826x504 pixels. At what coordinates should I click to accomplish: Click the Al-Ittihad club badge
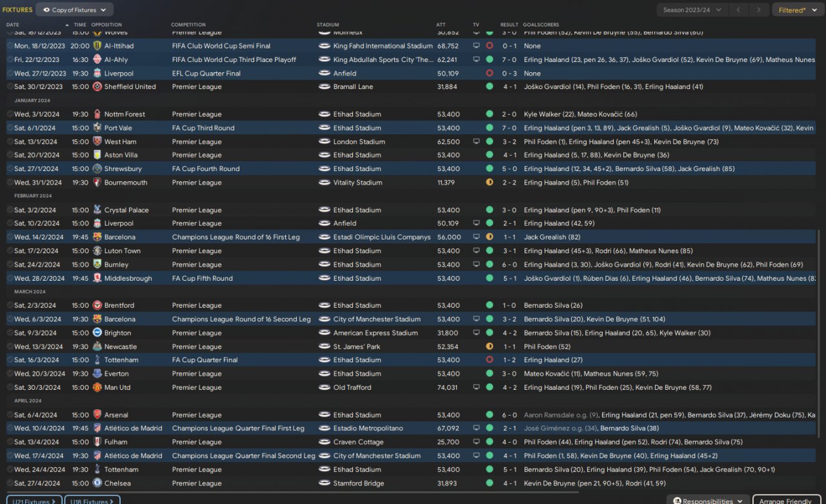click(x=97, y=46)
